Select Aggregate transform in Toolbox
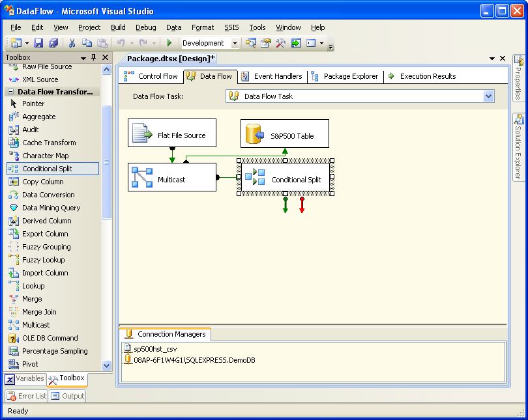 [x=53, y=117]
